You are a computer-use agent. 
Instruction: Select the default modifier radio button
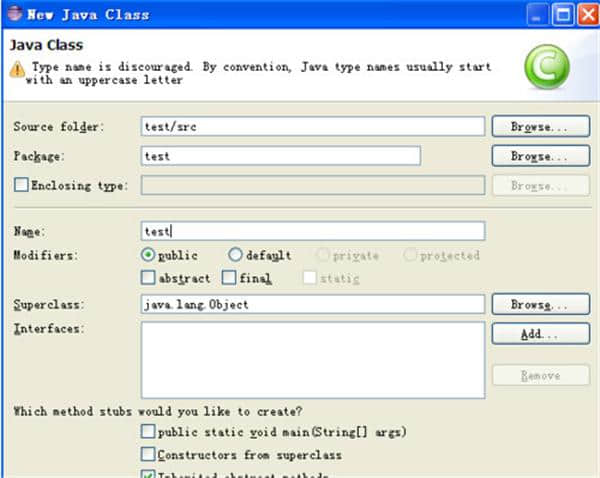coord(236,255)
